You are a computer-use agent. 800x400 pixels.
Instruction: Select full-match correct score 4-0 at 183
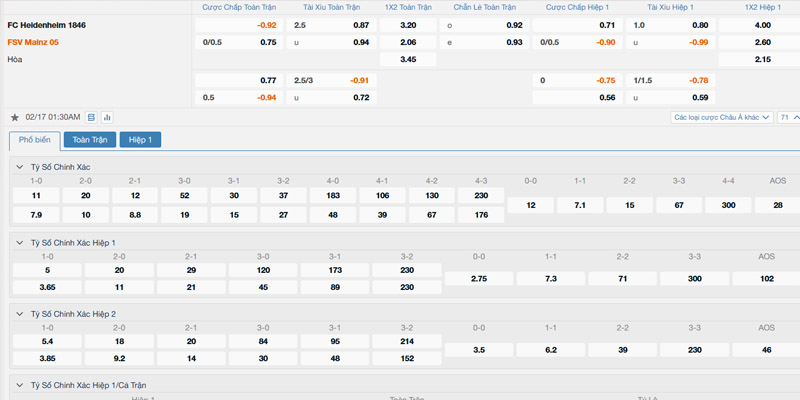333,195
